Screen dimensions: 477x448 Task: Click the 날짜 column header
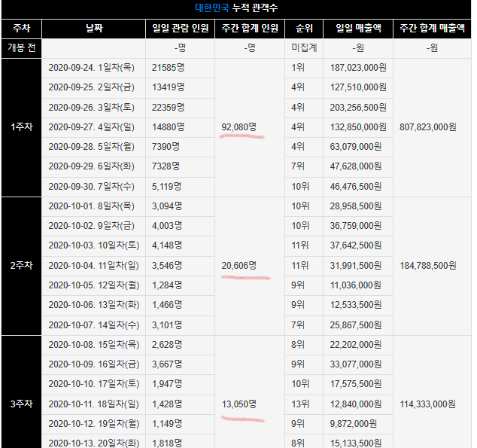[94, 29]
